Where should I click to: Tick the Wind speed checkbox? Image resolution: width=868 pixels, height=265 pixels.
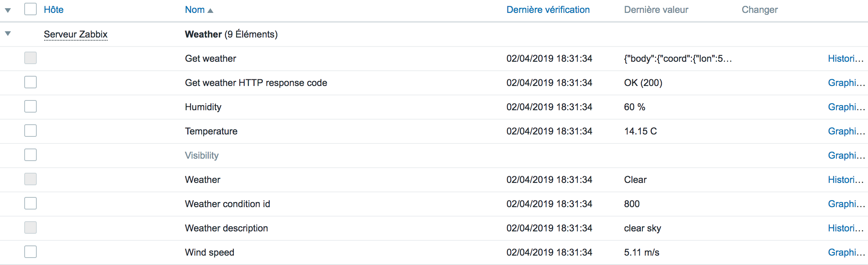click(30, 252)
